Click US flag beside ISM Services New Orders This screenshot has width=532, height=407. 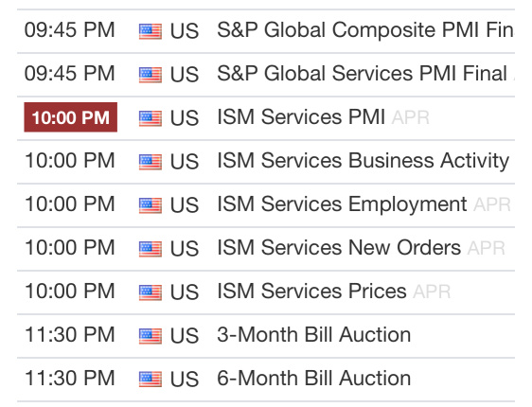click(150, 249)
